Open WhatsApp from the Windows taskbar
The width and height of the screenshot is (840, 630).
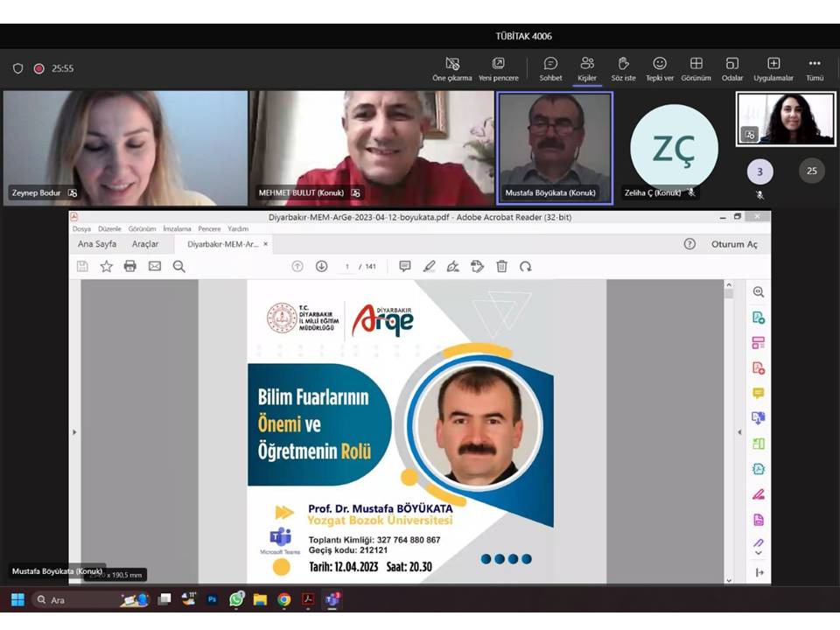(x=236, y=599)
